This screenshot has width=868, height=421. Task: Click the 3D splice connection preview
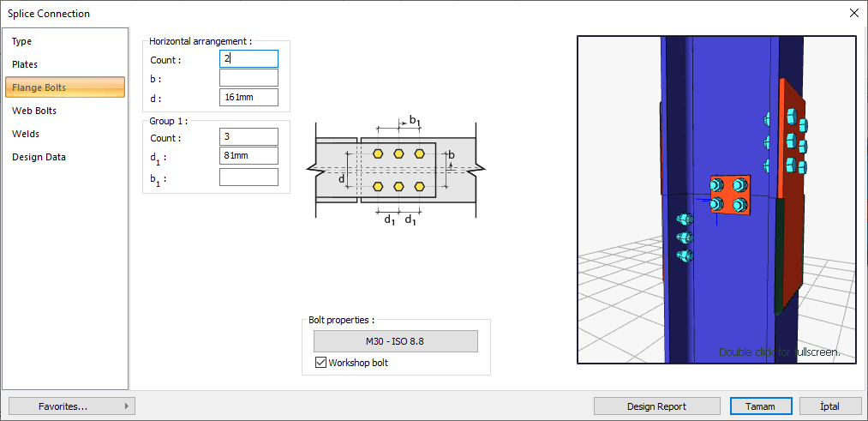[716, 200]
